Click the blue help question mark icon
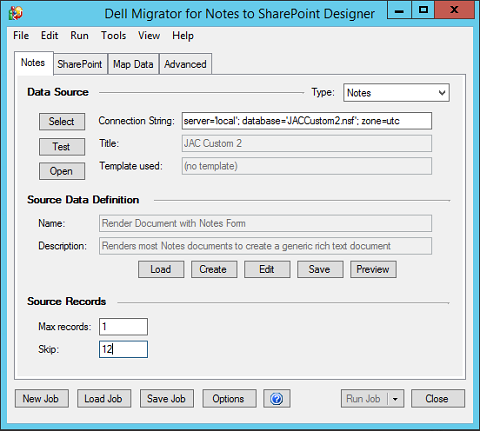The width and height of the screenshot is (480, 431). click(277, 398)
